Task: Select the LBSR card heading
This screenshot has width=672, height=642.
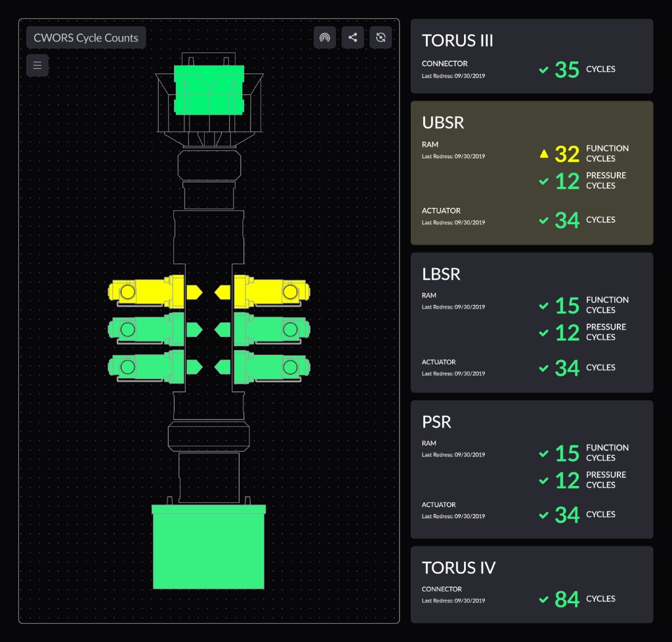Action: [441, 274]
